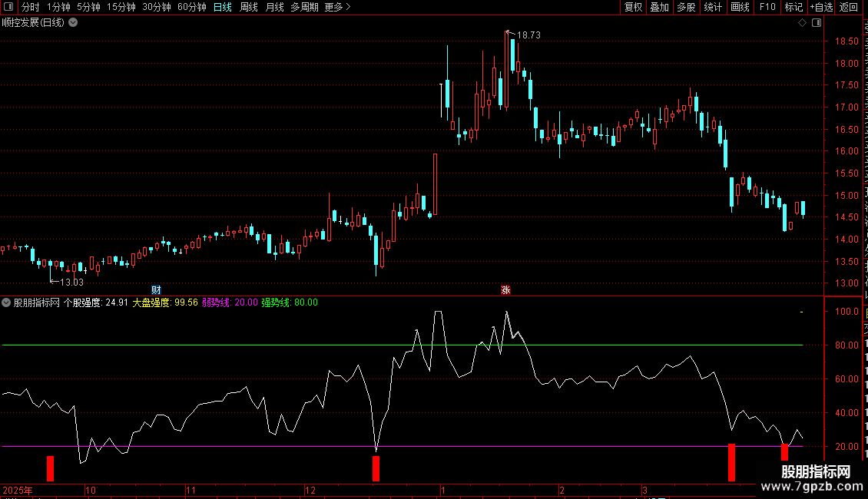The image size is (868, 499).
Task: Open the 画线 drawing tools
Action: click(x=740, y=7)
